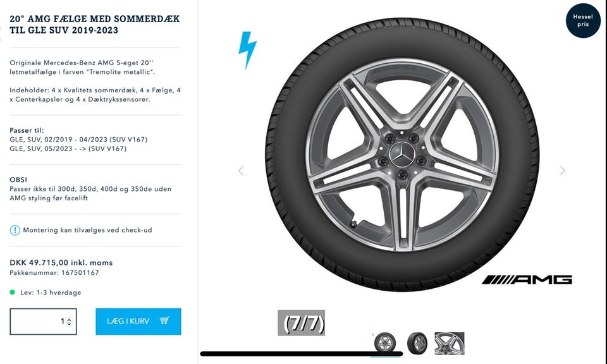
Task: Click the Pakkenummer 167501167 text
Action: 54,273
